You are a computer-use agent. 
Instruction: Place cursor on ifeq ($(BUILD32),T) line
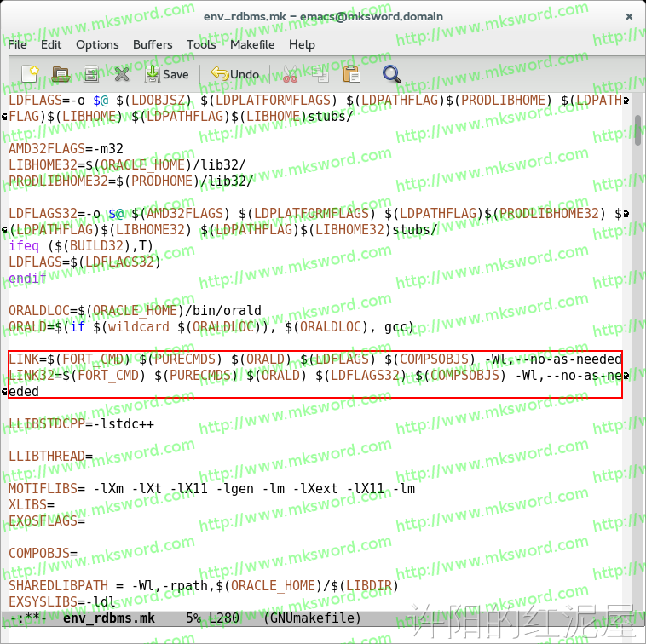click(81, 246)
